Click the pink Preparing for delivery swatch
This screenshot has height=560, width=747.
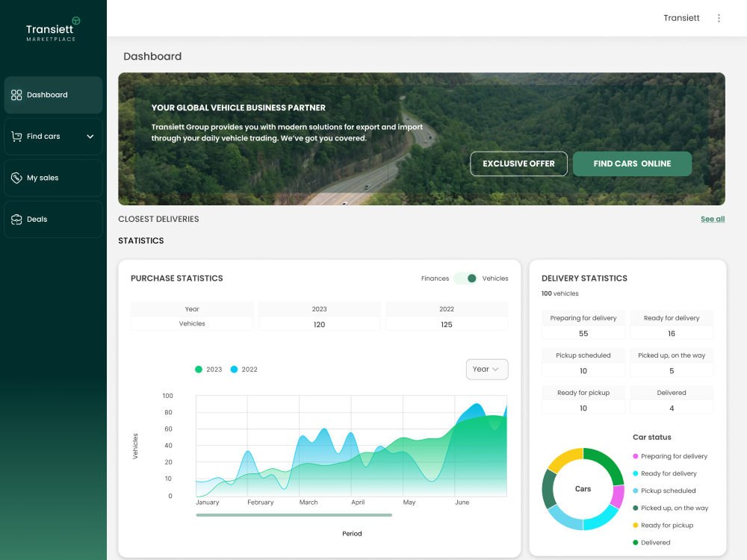point(636,456)
